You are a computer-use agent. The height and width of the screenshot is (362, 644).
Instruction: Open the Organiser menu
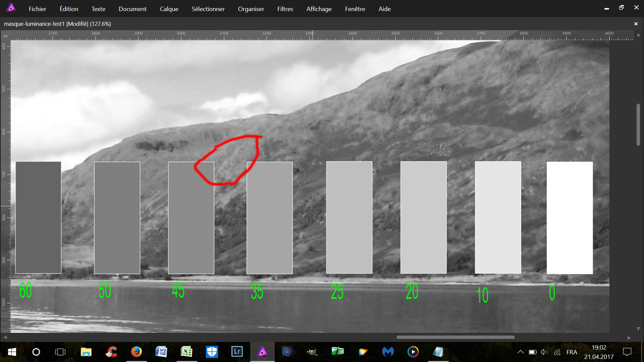[x=251, y=9]
